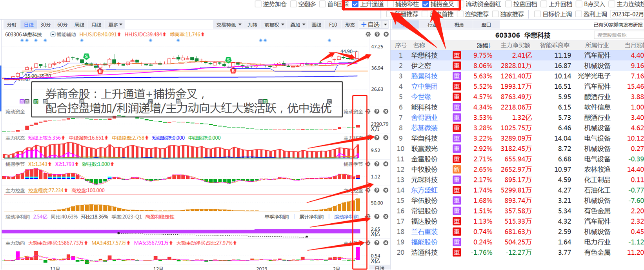644x270 pixels.
Task: Click the 重 badge beside 华自科技
Action: click(457, 138)
